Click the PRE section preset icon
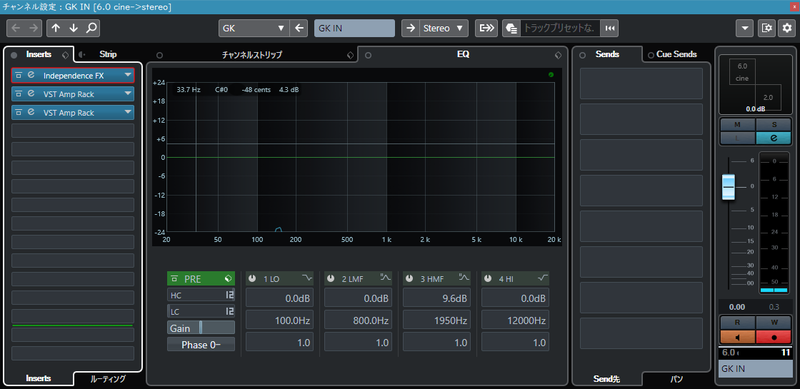The height and width of the screenshot is (389, 800). coord(229,279)
